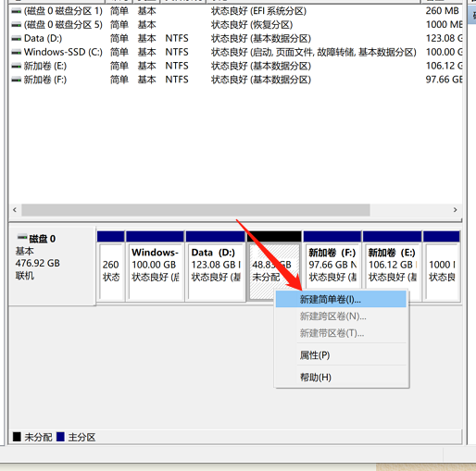
Task: Choose 新建跨区卷(N)... menu entry
Action: [x=341, y=316]
